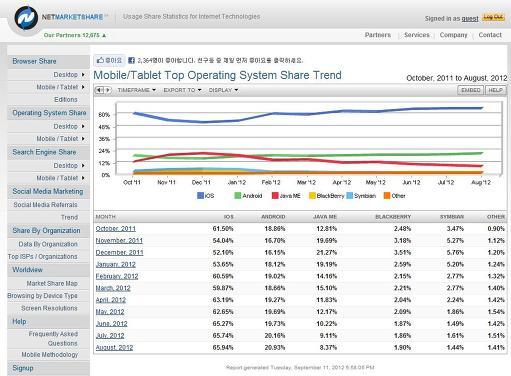Open February, 2012 row link

117,276
